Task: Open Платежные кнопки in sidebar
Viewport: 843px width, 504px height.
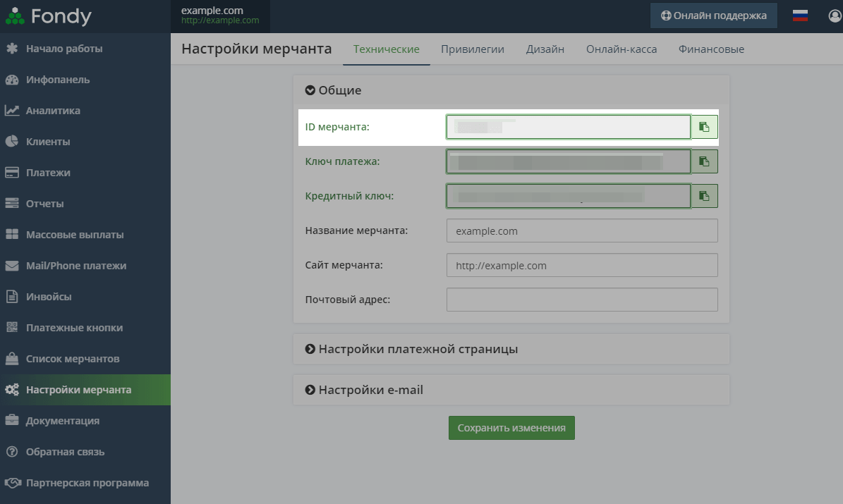Action: (x=74, y=328)
